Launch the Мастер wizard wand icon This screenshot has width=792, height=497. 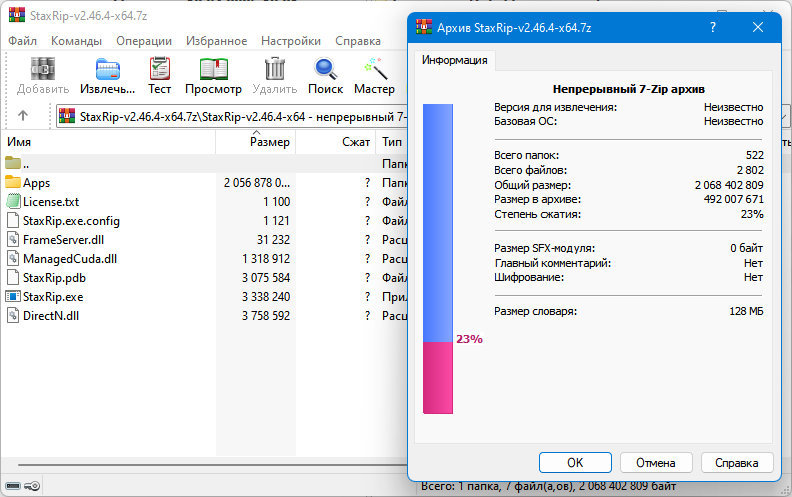pos(376,69)
